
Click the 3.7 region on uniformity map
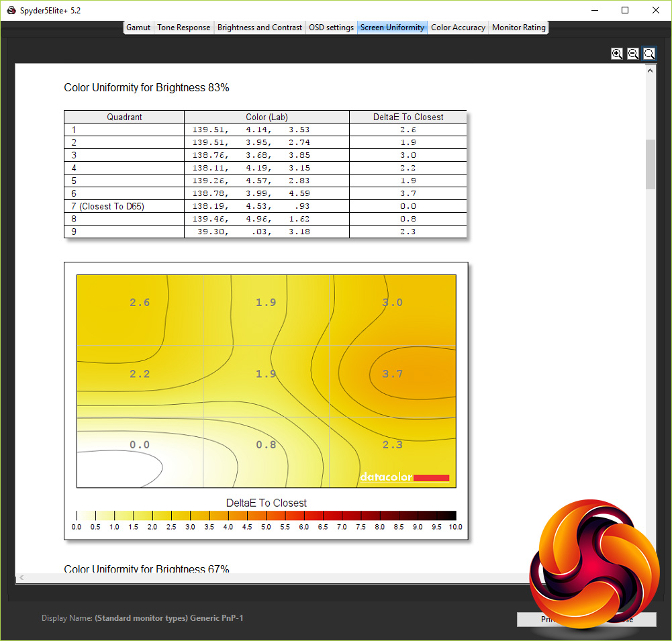pyautogui.click(x=392, y=374)
